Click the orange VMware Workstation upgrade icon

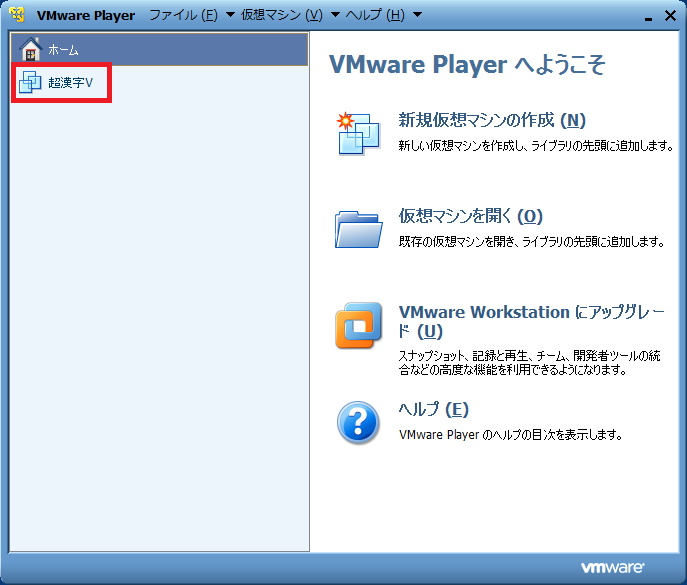[x=358, y=325]
